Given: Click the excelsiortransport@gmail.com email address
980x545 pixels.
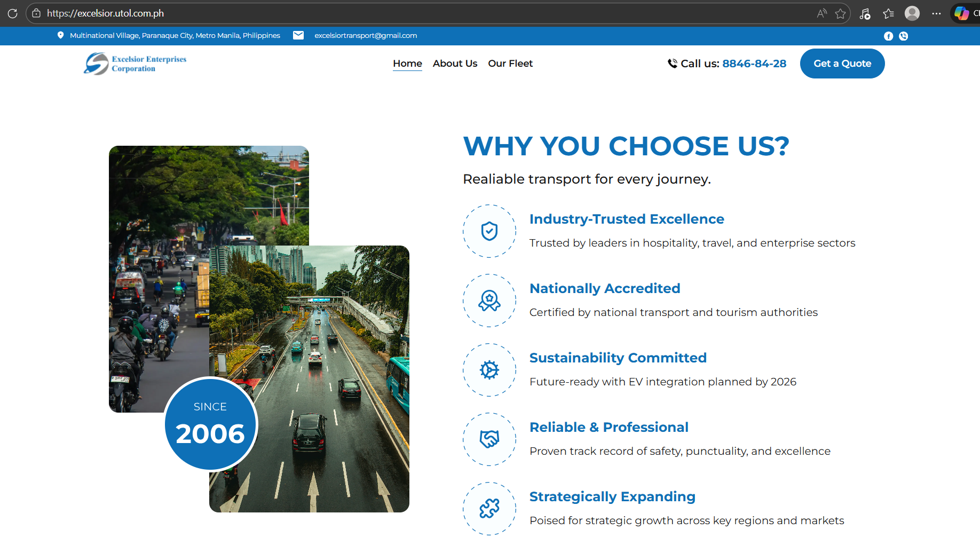Looking at the screenshot, I should 366,36.
